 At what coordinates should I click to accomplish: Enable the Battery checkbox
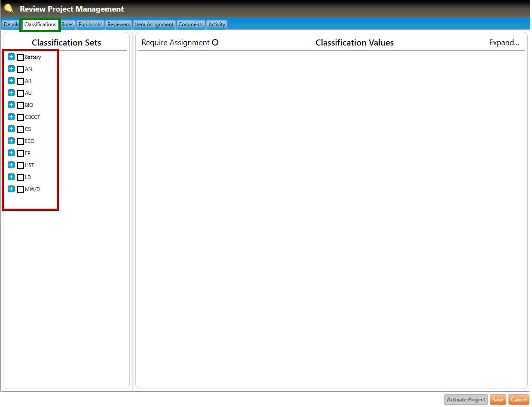pyautogui.click(x=21, y=58)
